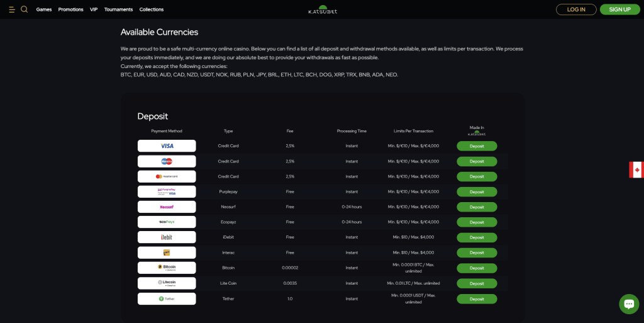
Task: Click Deposit button in Mastercard row
Action: 477,176
